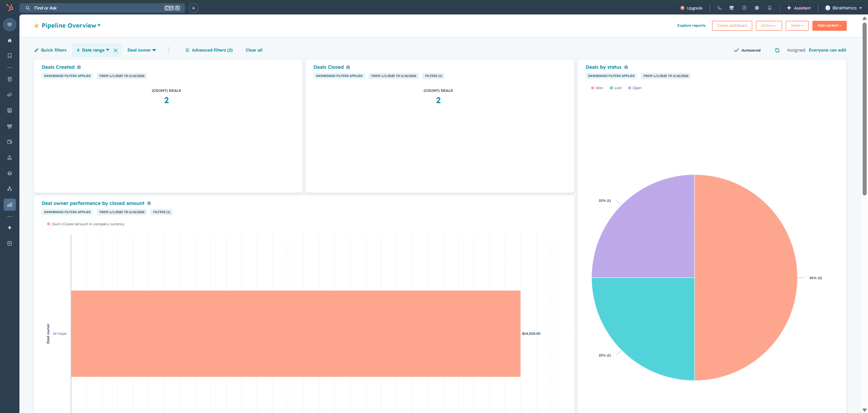Click FILTERS (1) tag on Deals Closed
This screenshot has height=413, width=868.
point(434,76)
